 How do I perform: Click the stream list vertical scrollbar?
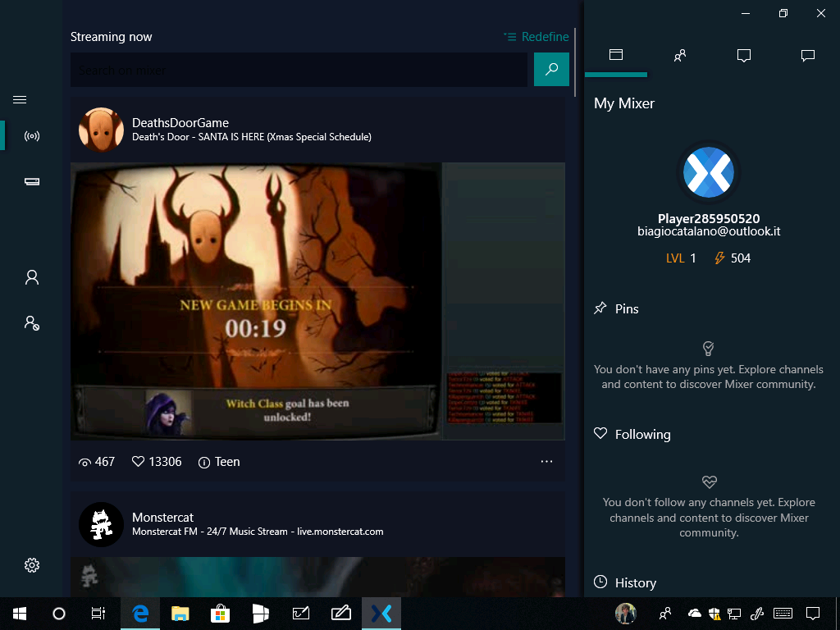click(575, 62)
